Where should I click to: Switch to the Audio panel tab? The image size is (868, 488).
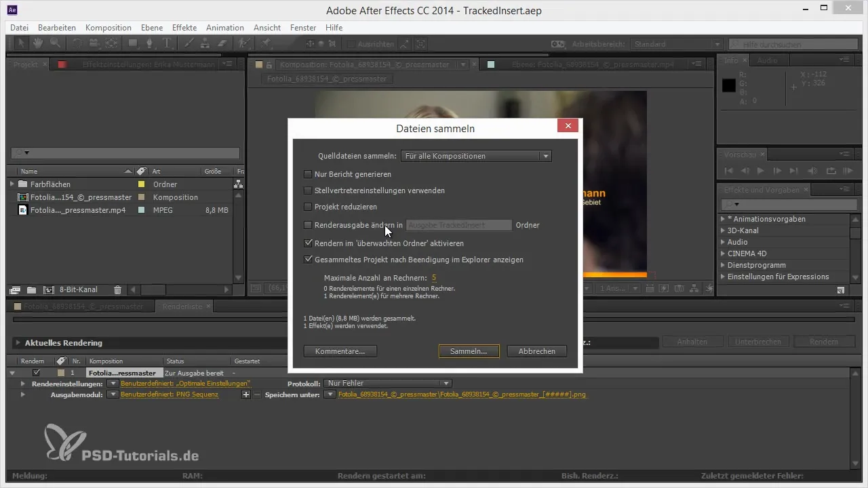click(767, 60)
